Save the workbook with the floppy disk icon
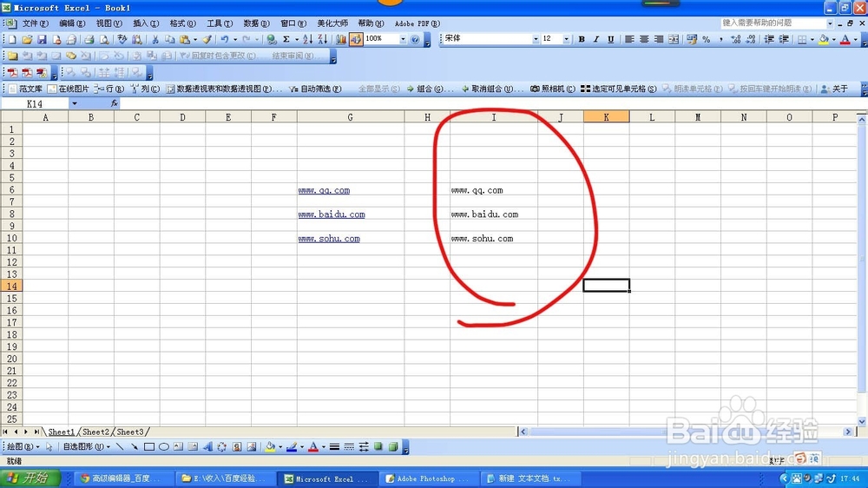 [42, 39]
